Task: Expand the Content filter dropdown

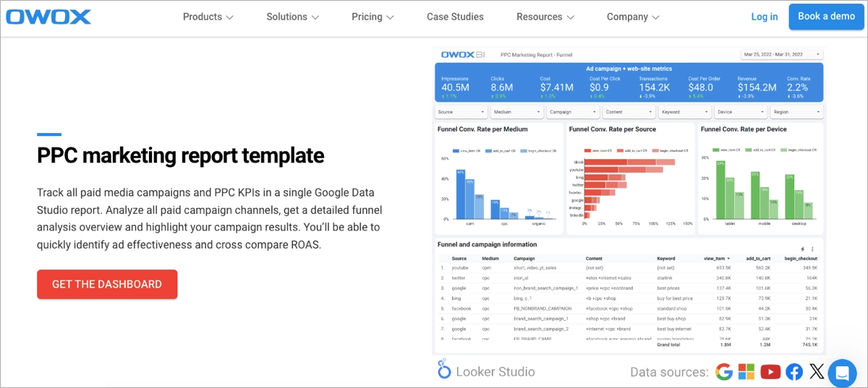Action: [629, 112]
